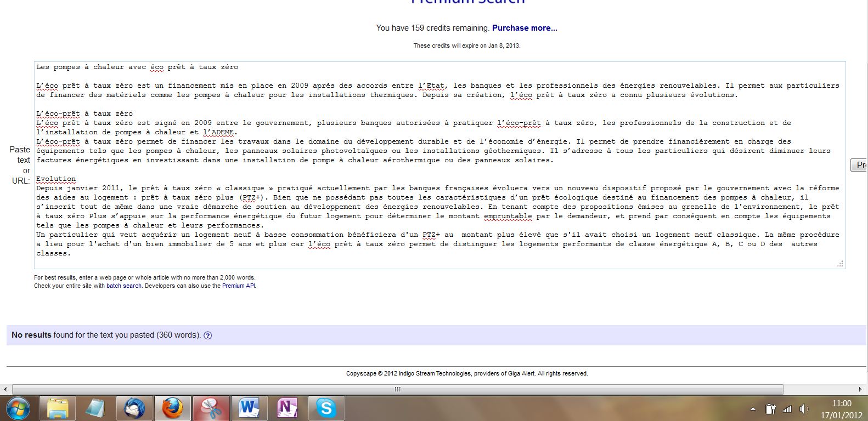868x421 pixels.
Task: Switch to the Firefox taskbar icon
Action: point(172,408)
